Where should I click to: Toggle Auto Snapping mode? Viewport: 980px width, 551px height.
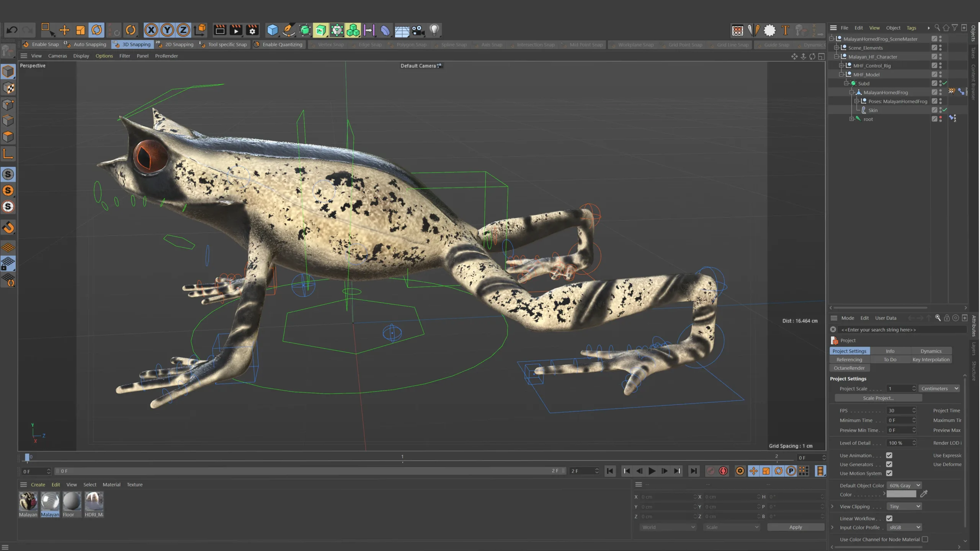point(85,44)
